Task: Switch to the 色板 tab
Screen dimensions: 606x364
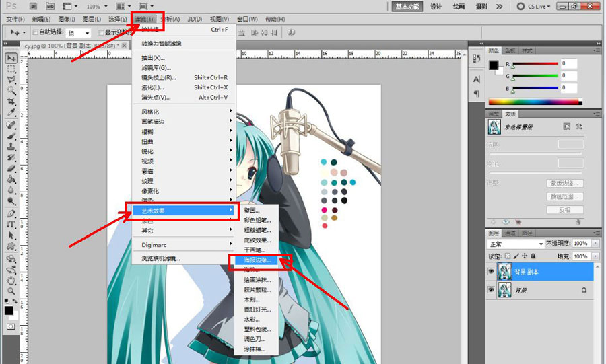Action: [x=510, y=50]
